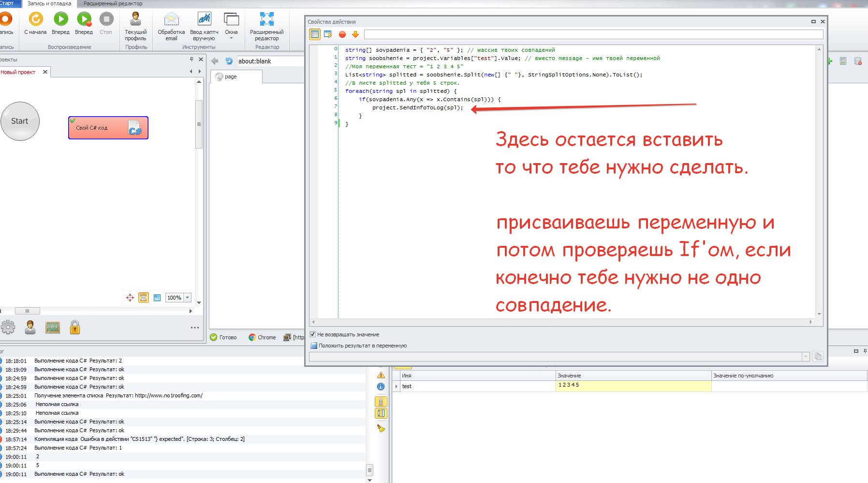The width and height of the screenshot is (868, 483).
Task: Open the profile person icon in bottom bar
Action: coord(30,328)
